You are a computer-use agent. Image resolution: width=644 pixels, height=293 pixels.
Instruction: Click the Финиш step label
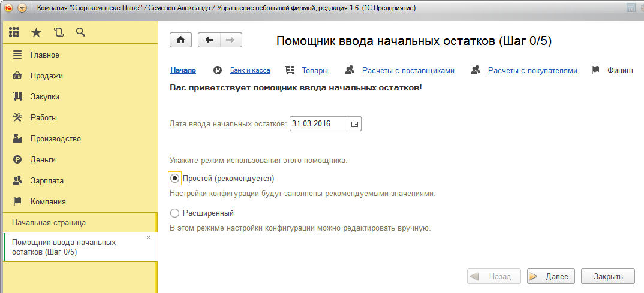click(x=620, y=71)
